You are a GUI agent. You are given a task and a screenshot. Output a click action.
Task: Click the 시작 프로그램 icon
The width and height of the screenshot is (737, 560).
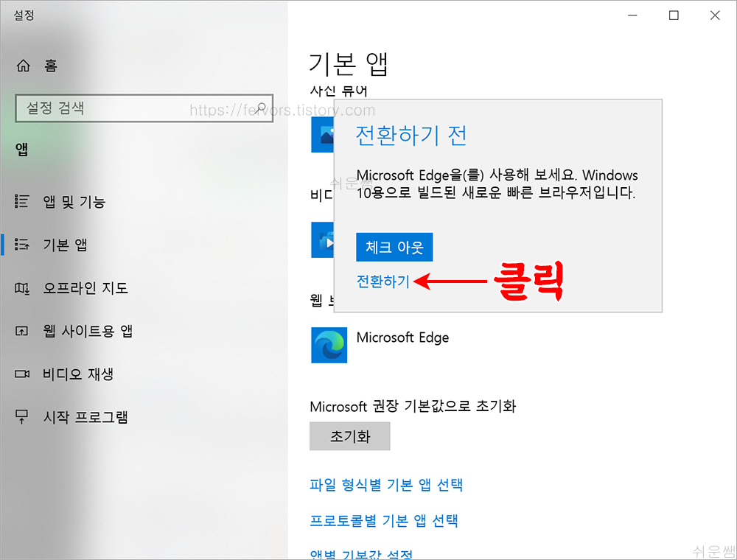pos(21,417)
